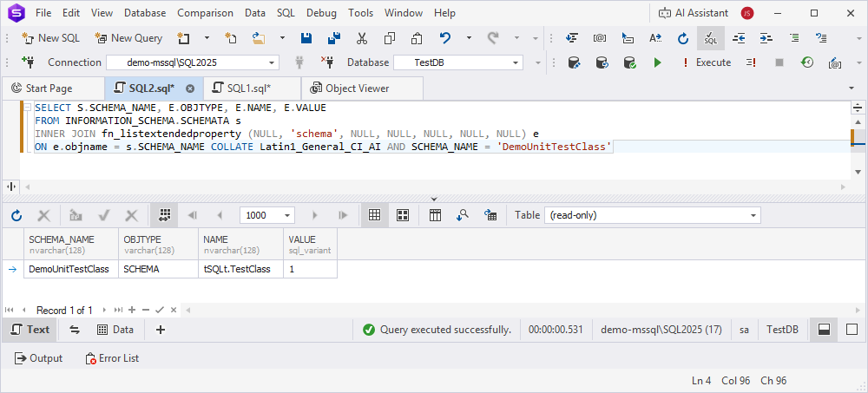Click the export data grid icon
Image resolution: width=868 pixels, height=393 pixels.
pos(490,215)
